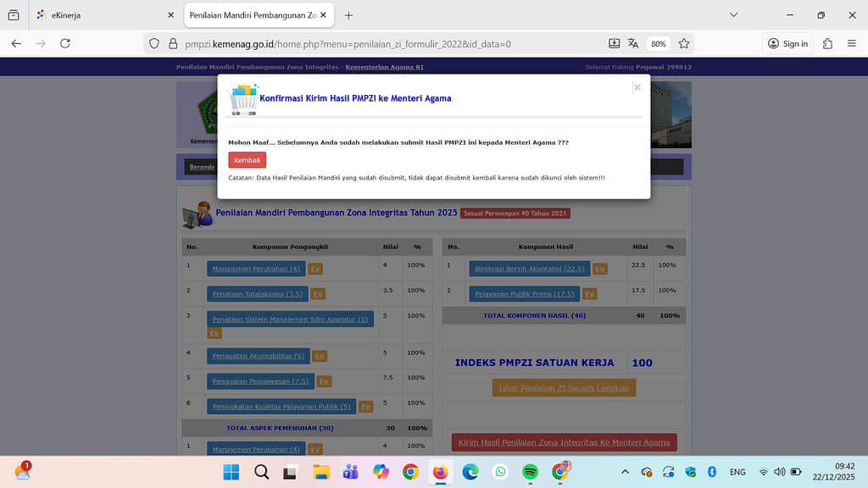Close the eKinerja tab
Image resolution: width=868 pixels, height=488 pixels.
click(x=170, y=15)
